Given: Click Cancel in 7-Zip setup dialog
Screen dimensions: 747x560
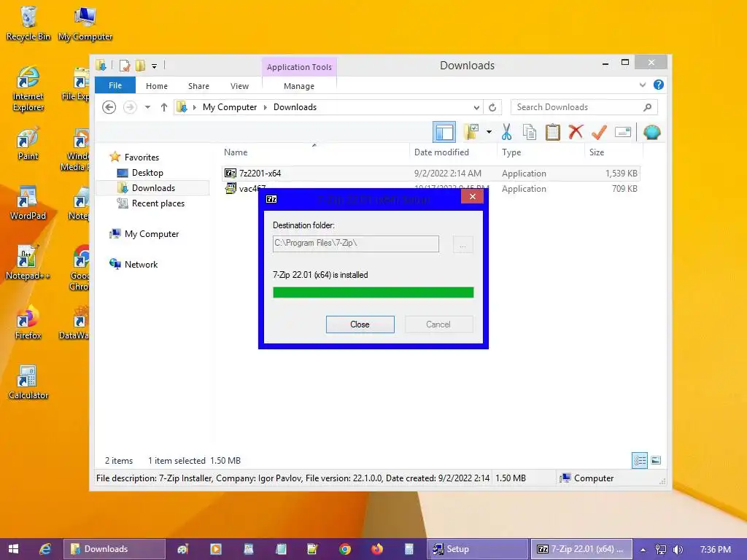Looking at the screenshot, I should 438,324.
